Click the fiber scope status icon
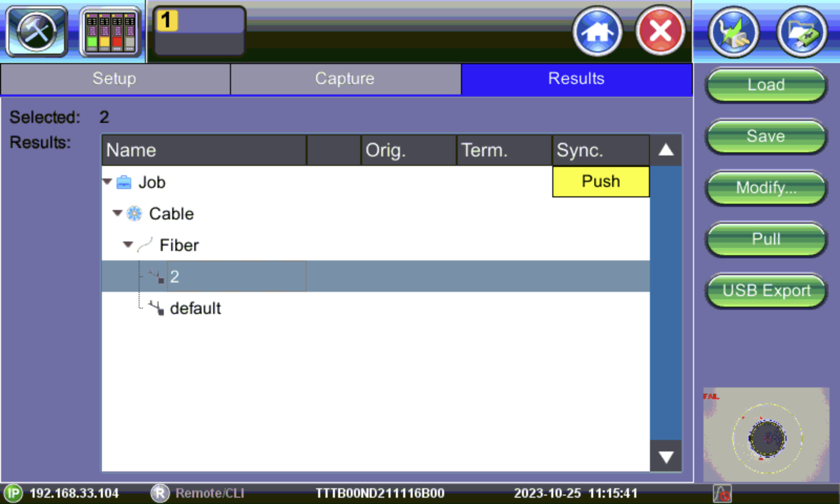The width and height of the screenshot is (840, 504). click(x=722, y=493)
